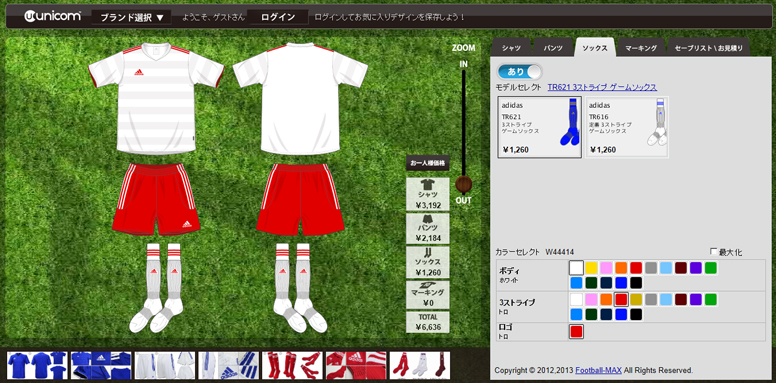
Task: Switch to the マーキング tab
Action: point(641,48)
